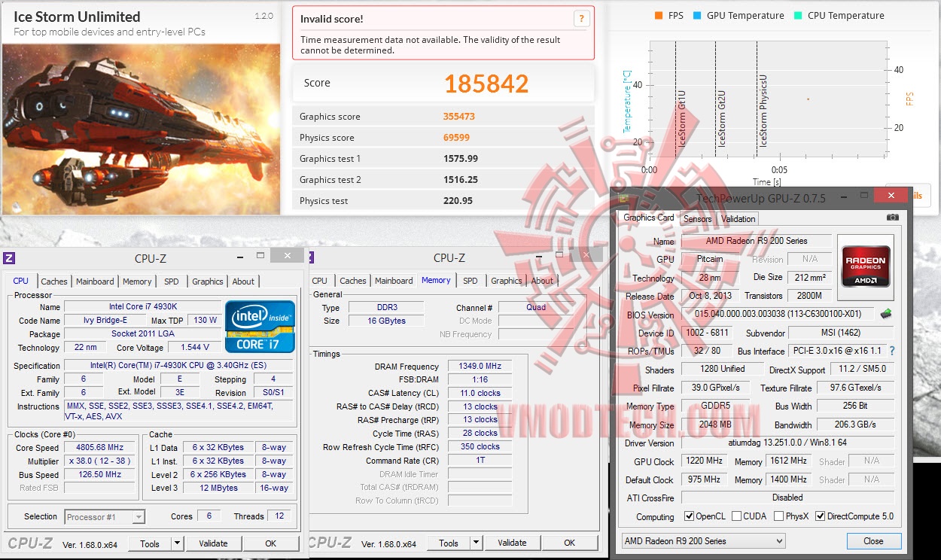Click the Physics test value 220.95
Screen dimensions: 941x560
point(458,201)
